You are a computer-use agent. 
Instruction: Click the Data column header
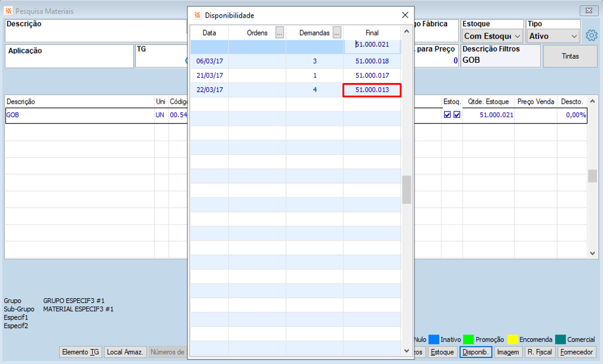[x=209, y=33]
